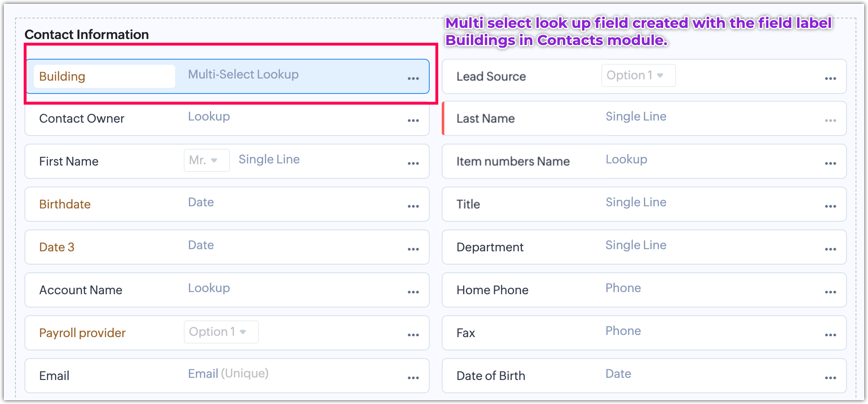Open Lead Source field options ellipsis
This screenshot has width=868, height=404.
click(830, 78)
